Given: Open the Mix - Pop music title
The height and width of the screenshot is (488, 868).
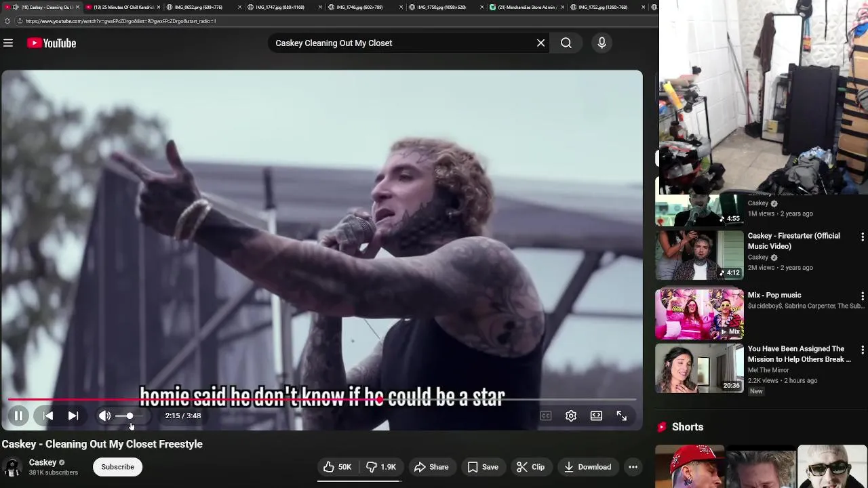Looking at the screenshot, I should click(x=774, y=296).
